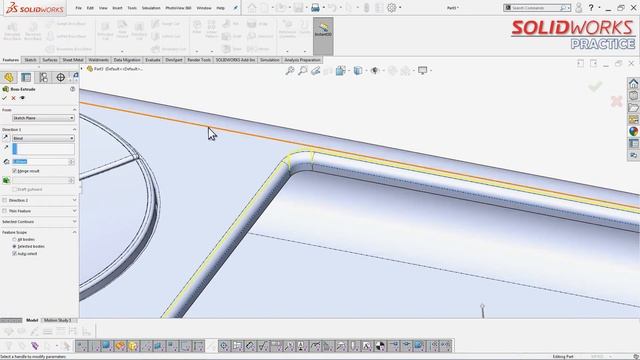Open the Appearances color ball in task pane
640x360 pixels.
click(633, 131)
